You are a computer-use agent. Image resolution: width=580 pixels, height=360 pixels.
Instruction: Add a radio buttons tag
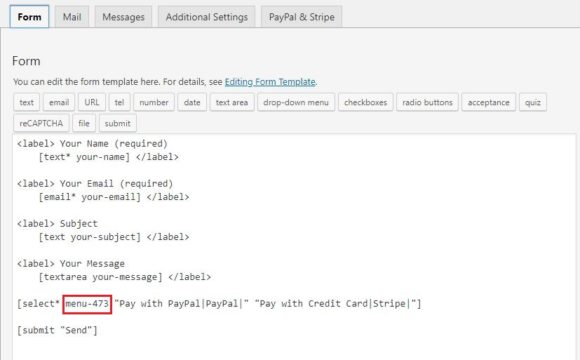[x=427, y=102]
